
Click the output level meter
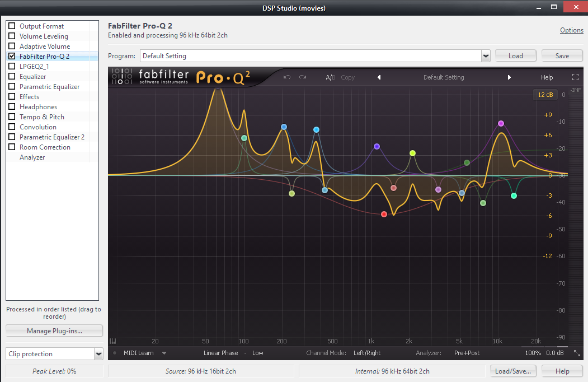pos(576,216)
